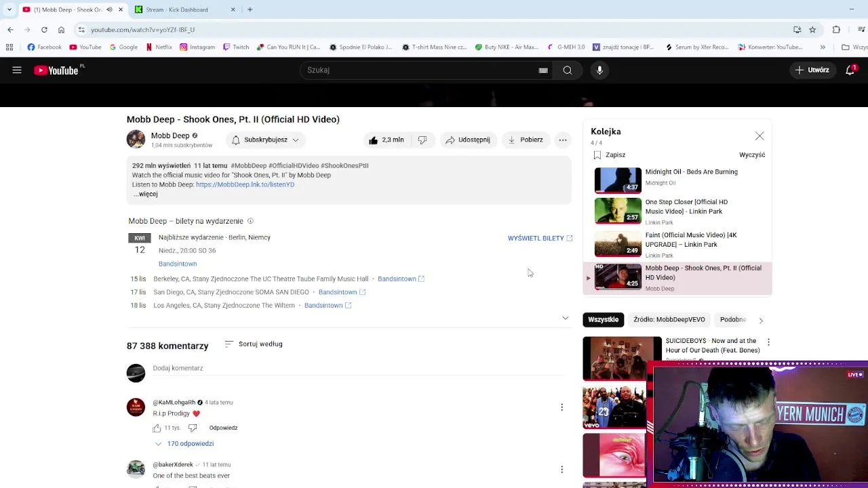Click the search magnifier button

[x=568, y=70]
